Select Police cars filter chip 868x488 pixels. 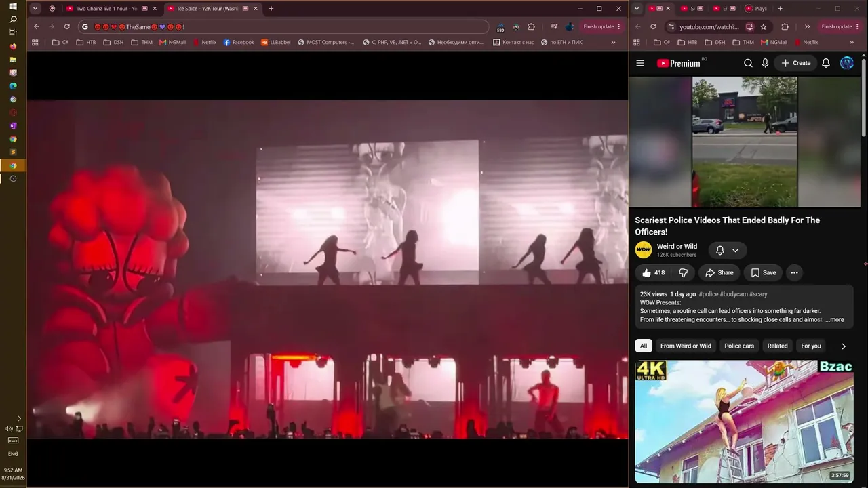[x=739, y=346]
